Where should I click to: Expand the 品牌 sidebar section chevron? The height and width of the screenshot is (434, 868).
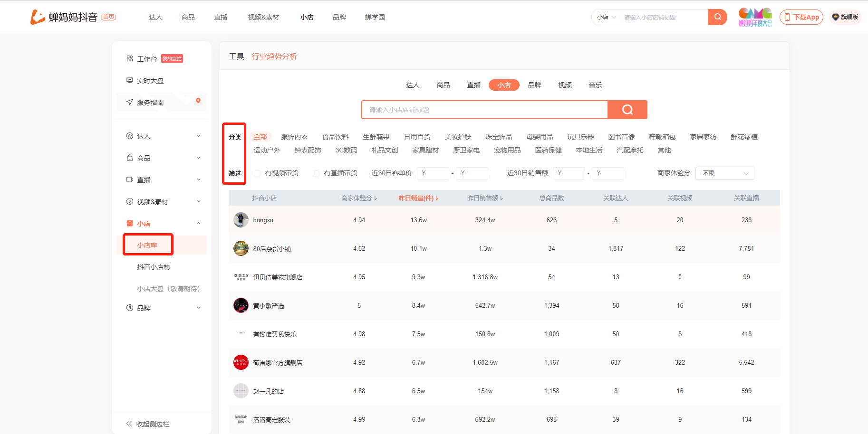click(199, 308)
